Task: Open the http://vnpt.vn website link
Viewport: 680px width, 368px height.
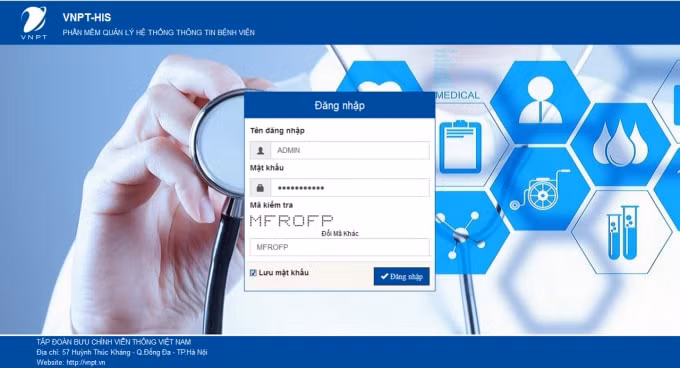Action: [x=86, y=362]
